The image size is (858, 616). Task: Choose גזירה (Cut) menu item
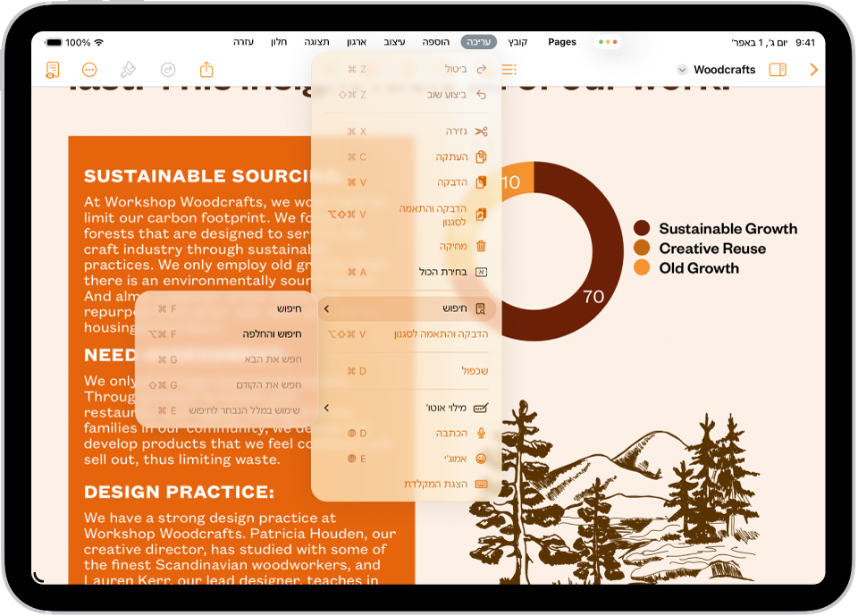coord(406,131)
